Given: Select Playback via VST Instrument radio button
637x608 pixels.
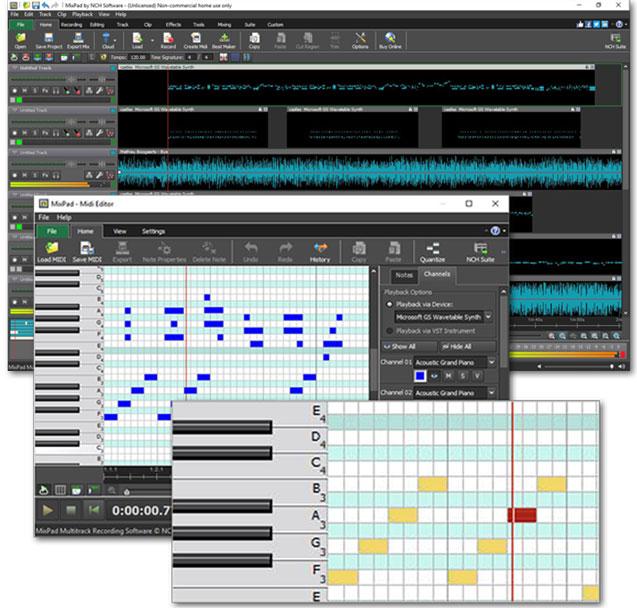Looking at the screenshot, I should coord(389,331).
